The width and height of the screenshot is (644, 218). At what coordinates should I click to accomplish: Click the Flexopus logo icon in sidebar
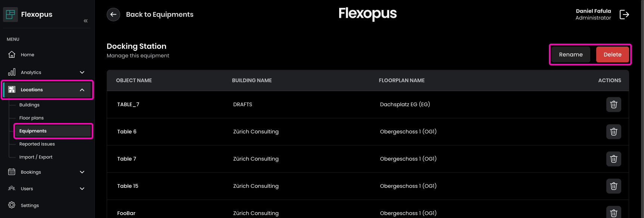(10, 15)
